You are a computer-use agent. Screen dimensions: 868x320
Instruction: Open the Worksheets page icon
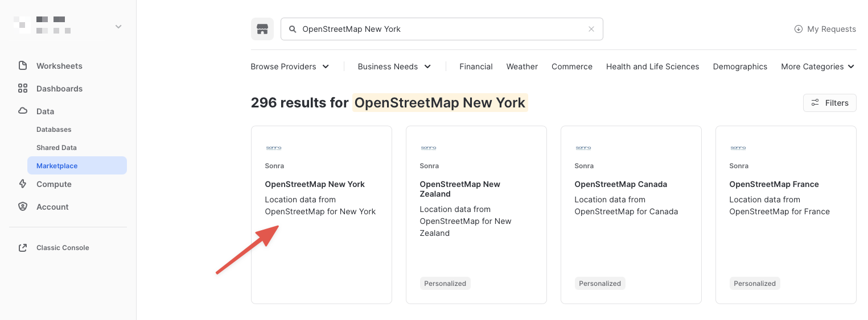23,65
